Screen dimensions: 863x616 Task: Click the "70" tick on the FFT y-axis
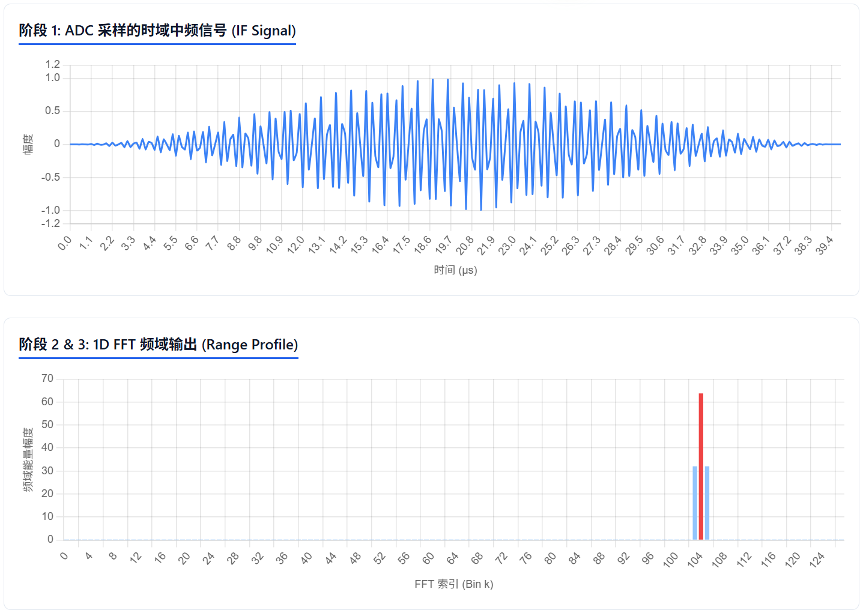tap(47, 378)
